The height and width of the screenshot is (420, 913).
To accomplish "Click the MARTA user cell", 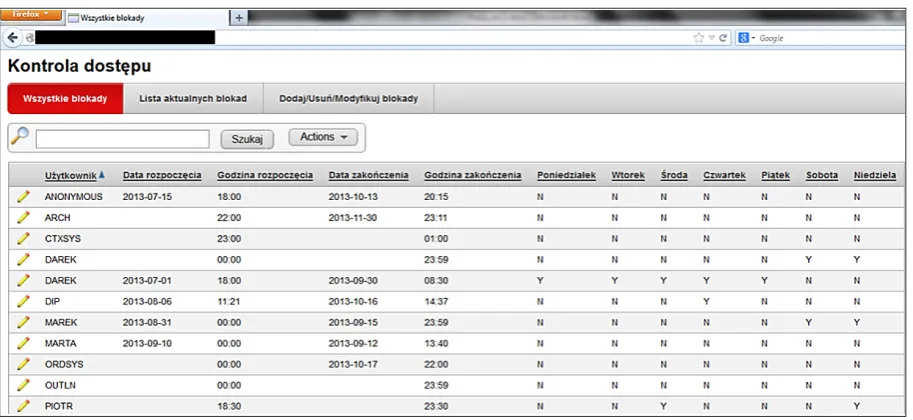I will tap(61, 344).
